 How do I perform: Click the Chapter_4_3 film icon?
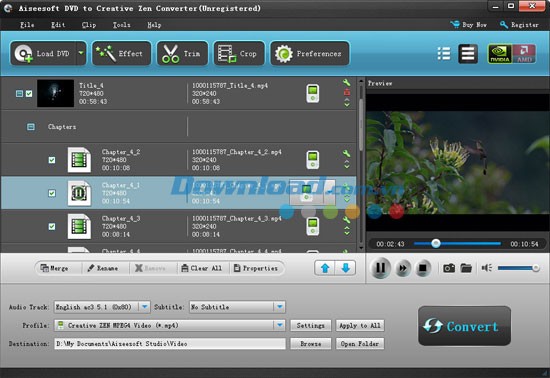pos(79,227)
